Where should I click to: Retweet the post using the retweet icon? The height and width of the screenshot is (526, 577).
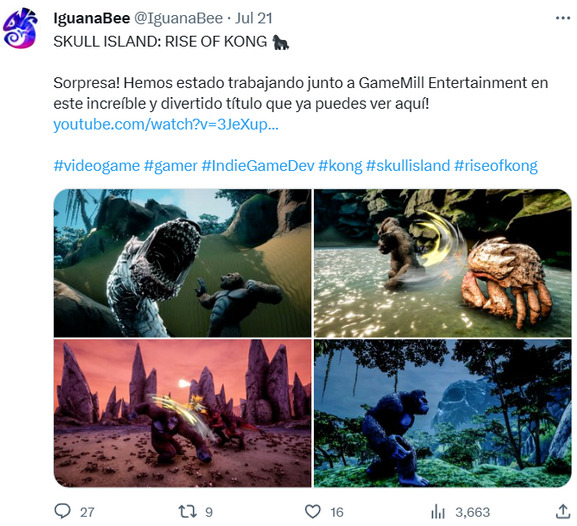187,512
